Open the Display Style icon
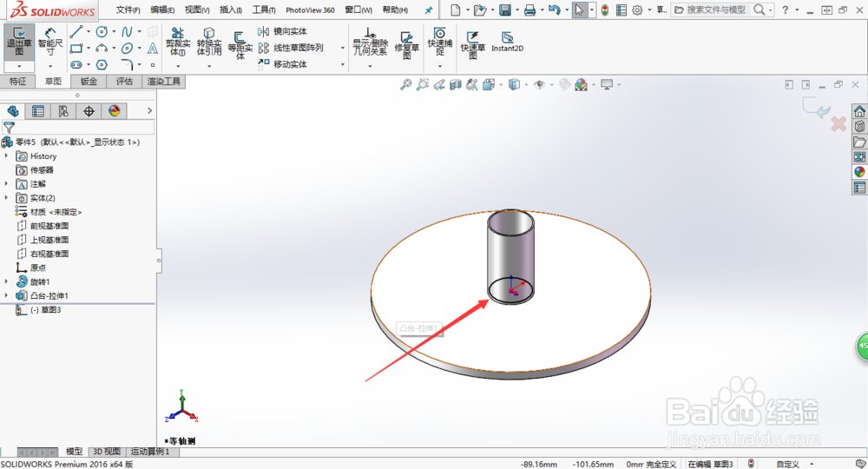The width and height of the screenshot is (868, 469). (x=514, y=85)
